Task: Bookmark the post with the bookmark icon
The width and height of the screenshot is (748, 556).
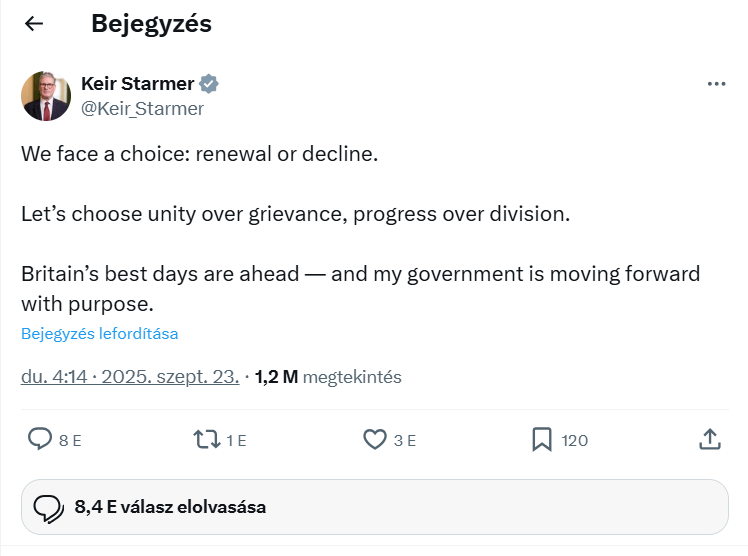Action: click(542, 439)
